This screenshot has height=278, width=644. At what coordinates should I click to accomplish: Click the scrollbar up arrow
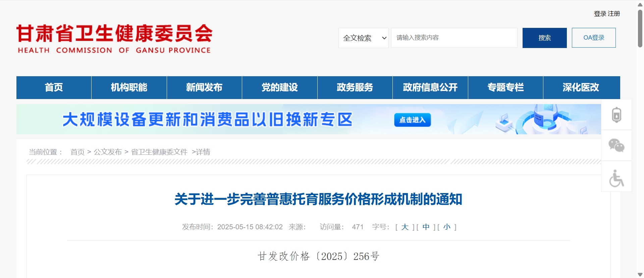[x=640, y=4]
